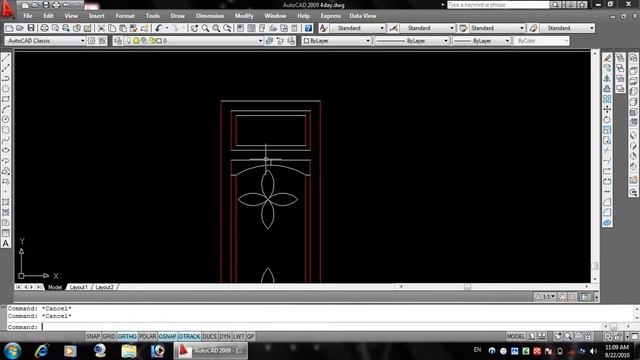Open the AutoCAD Classic workspace dropdown

(45, 41)
